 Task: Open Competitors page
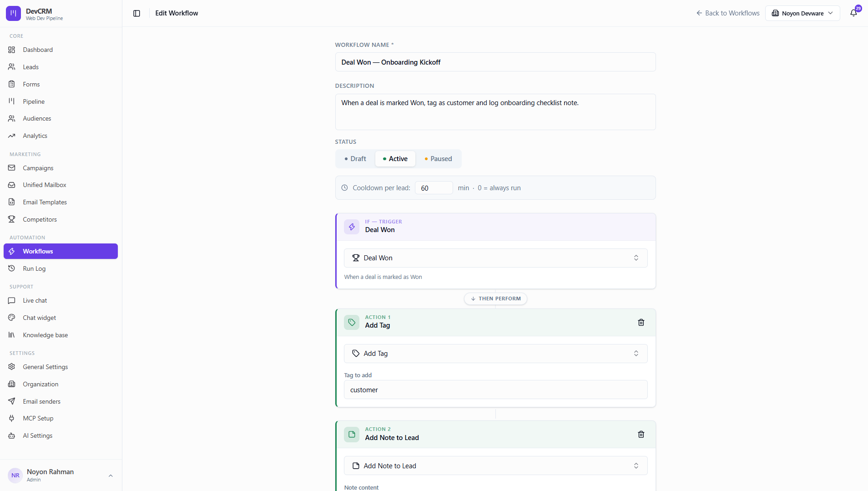point(61,219)
